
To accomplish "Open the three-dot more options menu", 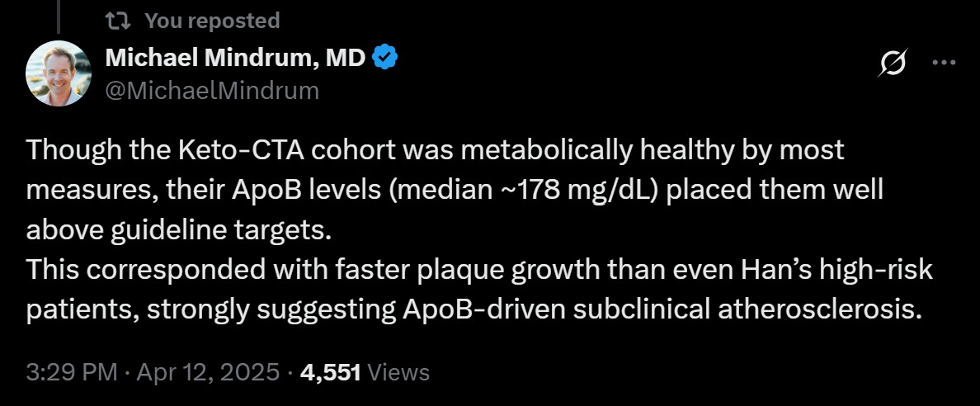I will [x=944, y=62].
